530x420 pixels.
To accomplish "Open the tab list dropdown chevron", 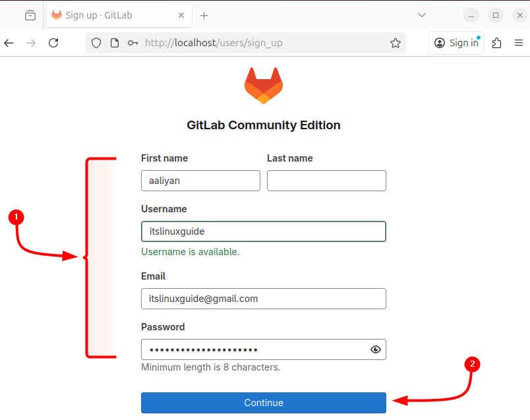I will (421, 15).
